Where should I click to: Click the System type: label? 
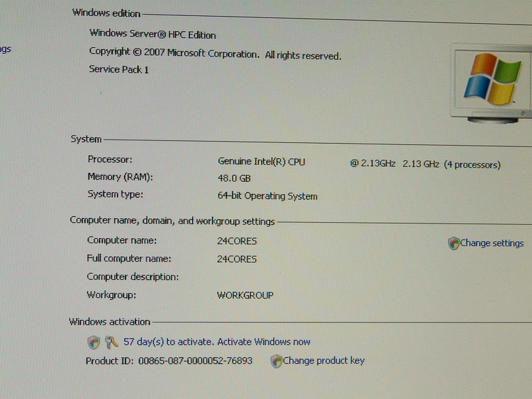click(x=115, y=194)
